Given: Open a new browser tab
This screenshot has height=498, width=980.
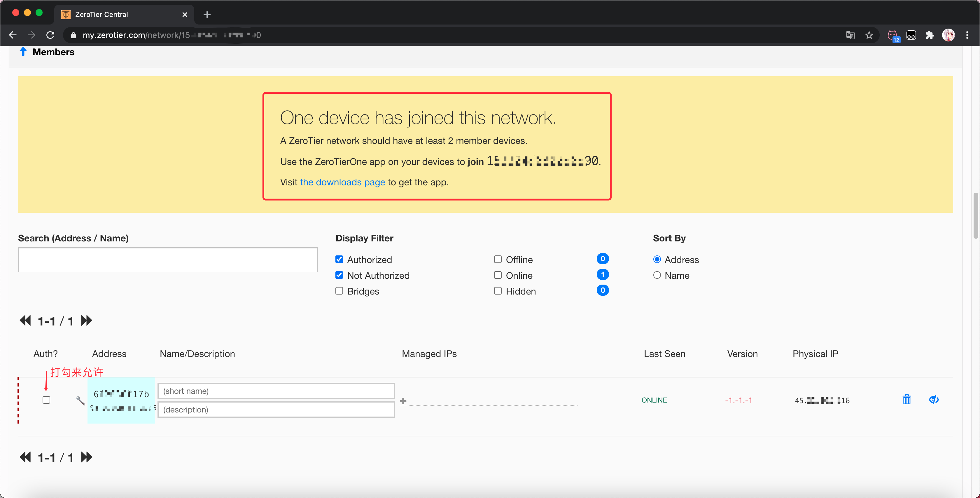Looking at the screenshot, I should click(206, 15).
